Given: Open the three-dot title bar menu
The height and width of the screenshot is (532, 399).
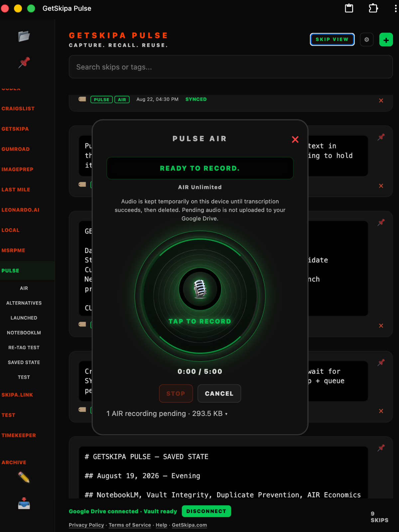Looking at the screenshot, I should coord(395,8).
